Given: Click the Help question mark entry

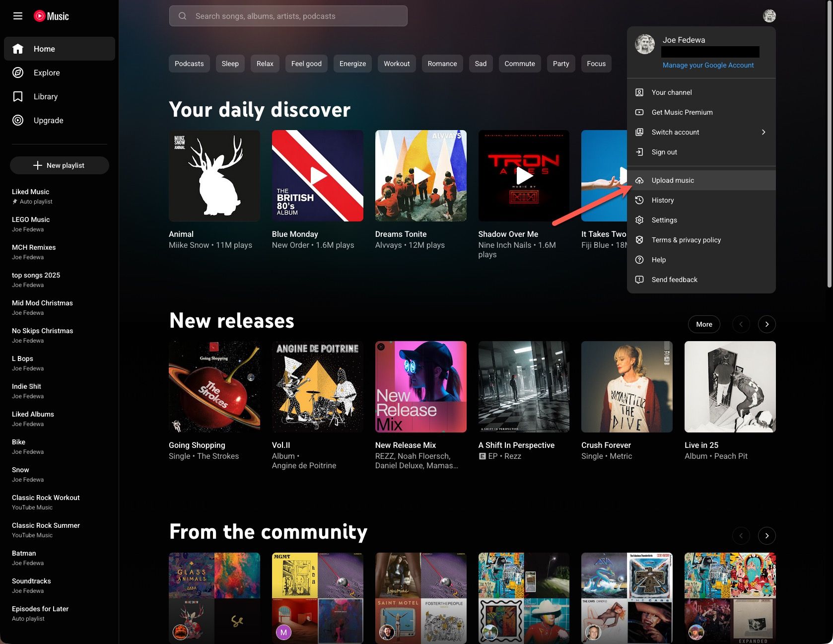Looking at the screenshot, I should 701,260.
